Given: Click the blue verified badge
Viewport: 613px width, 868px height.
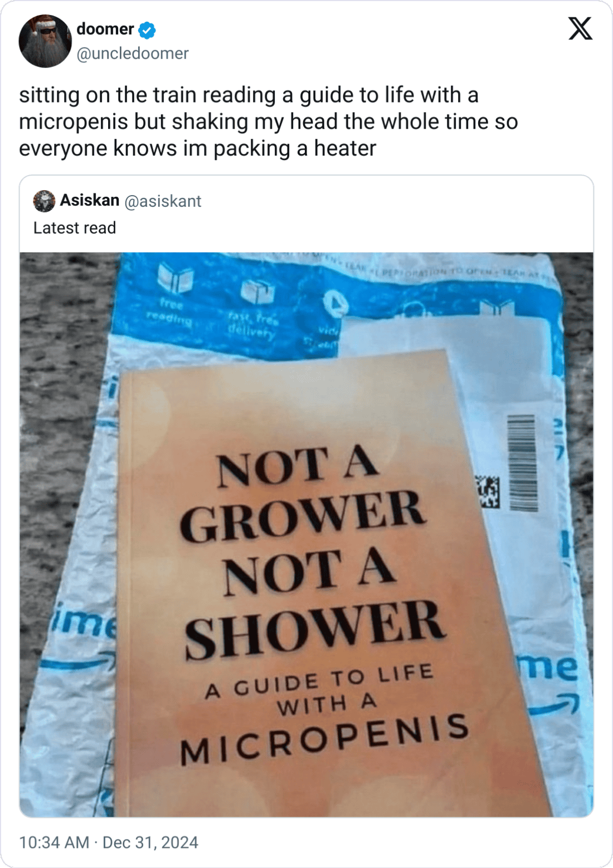Looking at the screenshot, I should tap(147, 30).
